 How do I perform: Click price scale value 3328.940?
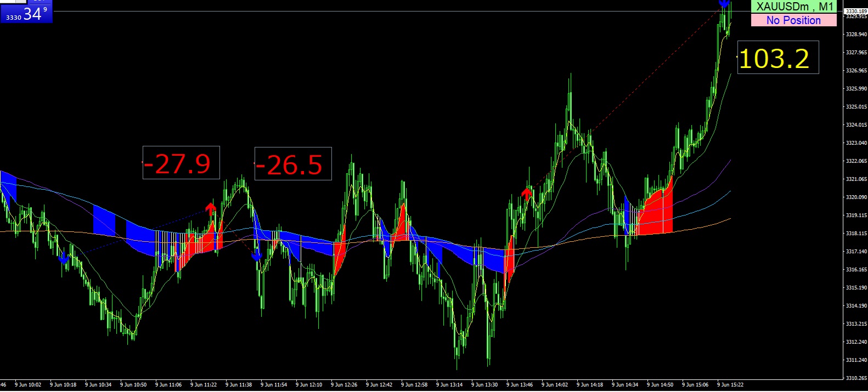856,35
